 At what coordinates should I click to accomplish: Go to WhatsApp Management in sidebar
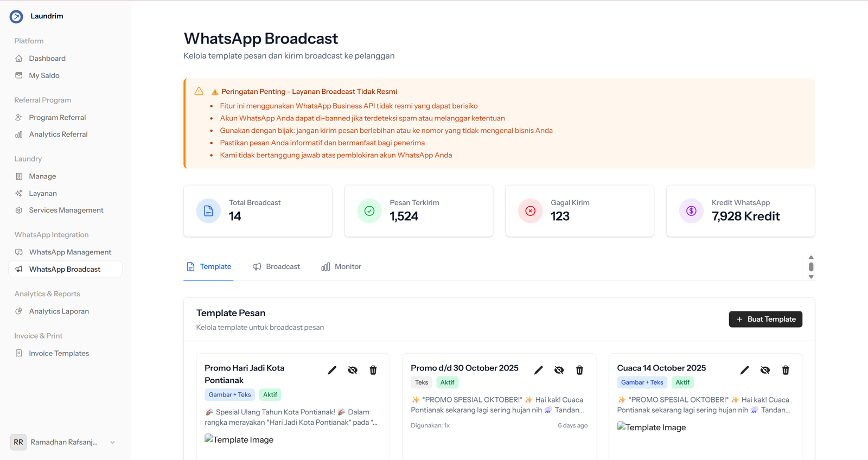coord(70,252)
